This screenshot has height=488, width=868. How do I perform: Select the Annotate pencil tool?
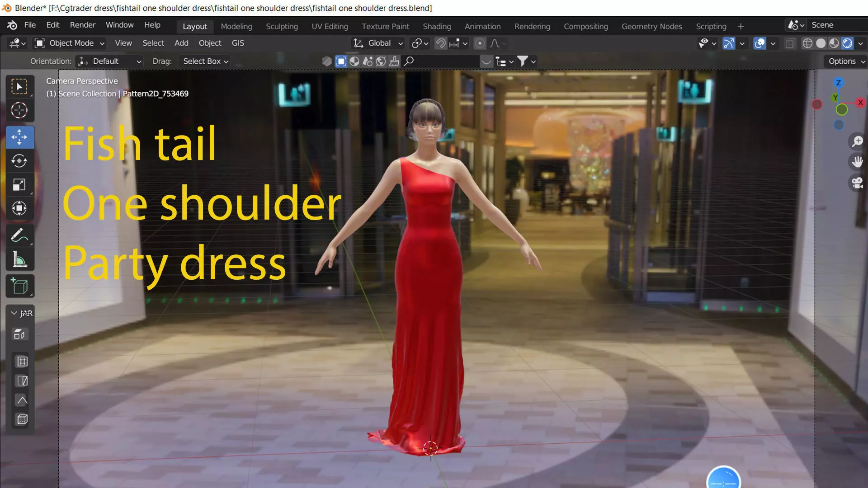pos(19,235)
